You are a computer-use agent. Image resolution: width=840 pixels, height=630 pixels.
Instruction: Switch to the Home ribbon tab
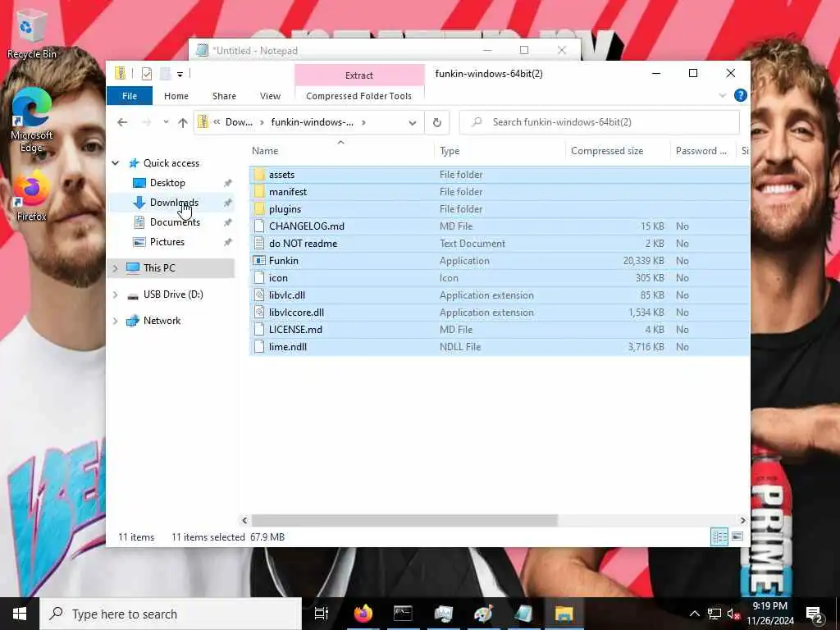[x=176, y=96]
